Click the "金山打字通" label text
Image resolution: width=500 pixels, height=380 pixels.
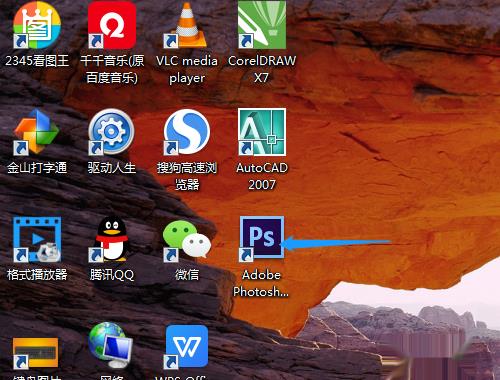point(37,167)
